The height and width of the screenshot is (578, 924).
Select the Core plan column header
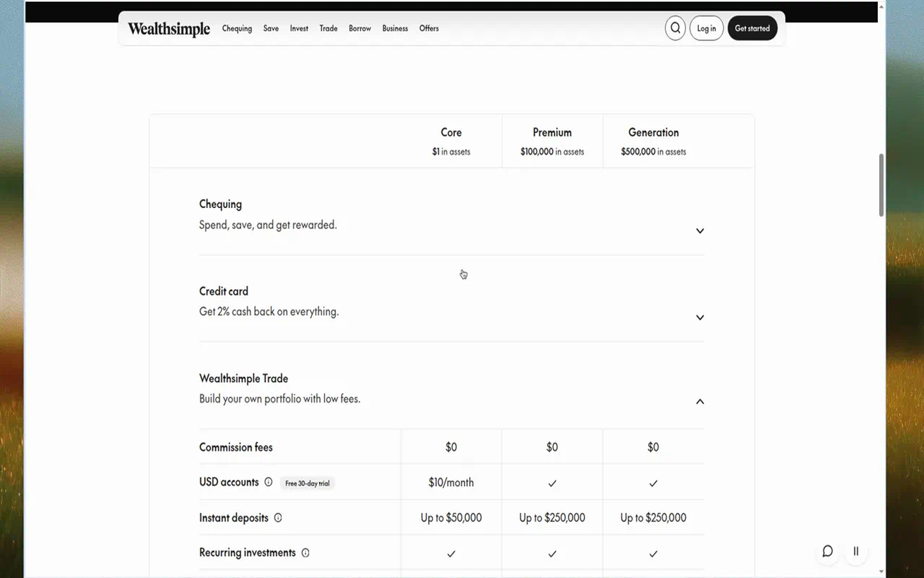[x=451, y=132]
